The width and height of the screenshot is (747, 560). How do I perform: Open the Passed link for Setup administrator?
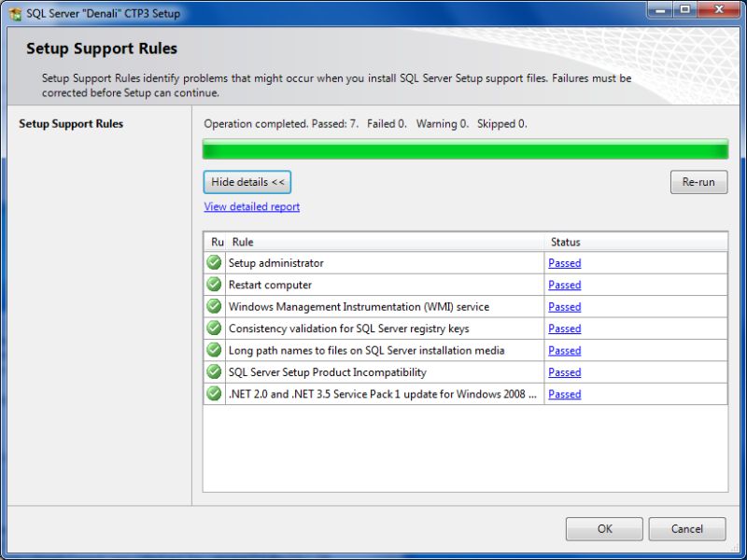[x=564, y=262]
